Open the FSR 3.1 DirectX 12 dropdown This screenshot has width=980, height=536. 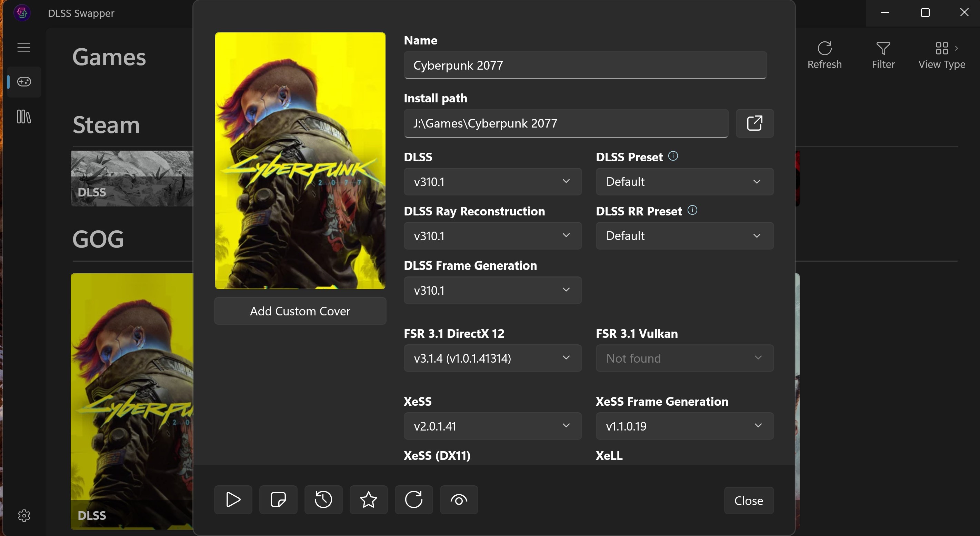coord(492,358)
